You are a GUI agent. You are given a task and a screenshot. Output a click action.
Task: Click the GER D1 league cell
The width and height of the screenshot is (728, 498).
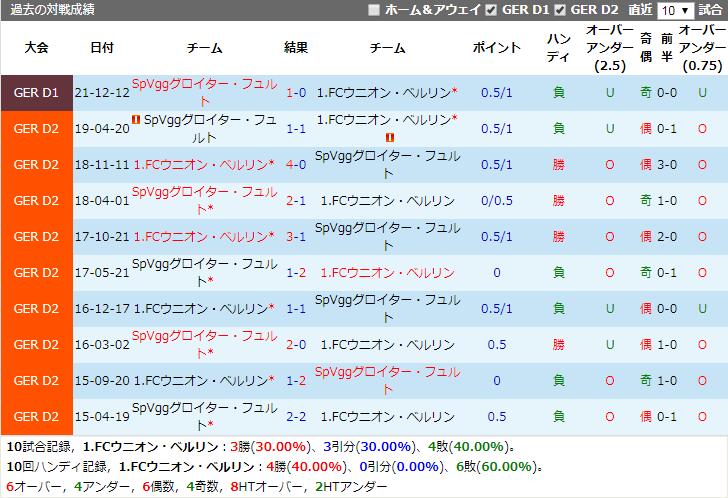point(37,93)
